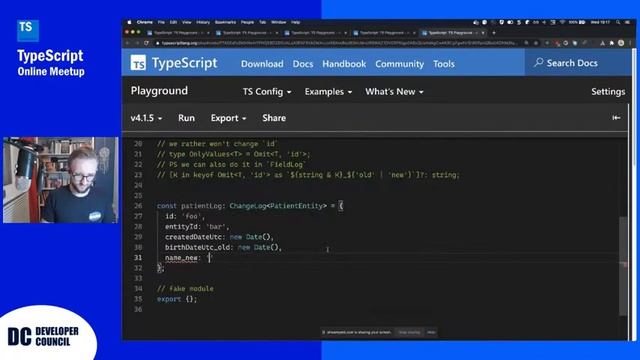Click the TS logo icon in site header
Screen dimensions: 640x360
138,63
